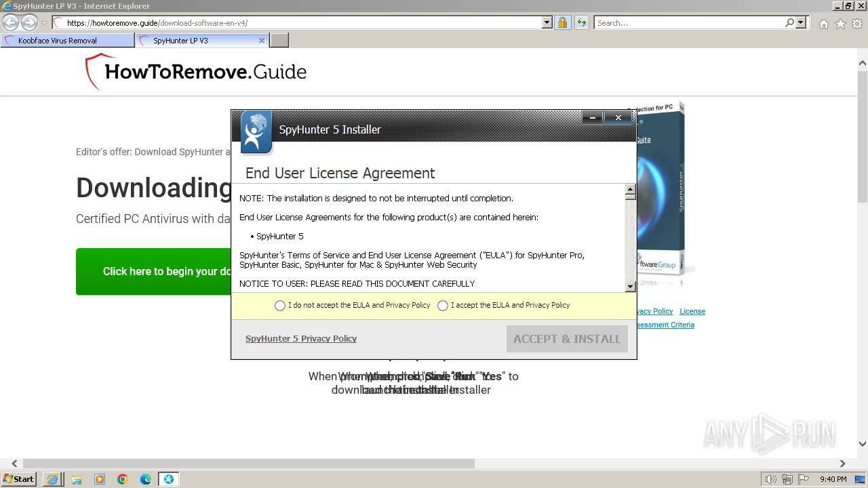The width and height of the screenshot is (868, 488).
Task: Click page vertical scrollbar up arrow
Action: click(863, 64)
